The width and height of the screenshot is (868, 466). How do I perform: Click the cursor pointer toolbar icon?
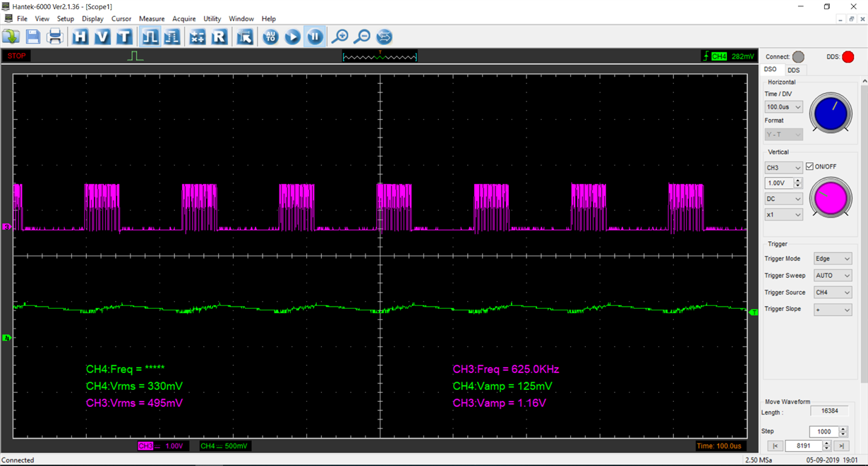click(x=245, y=37)
